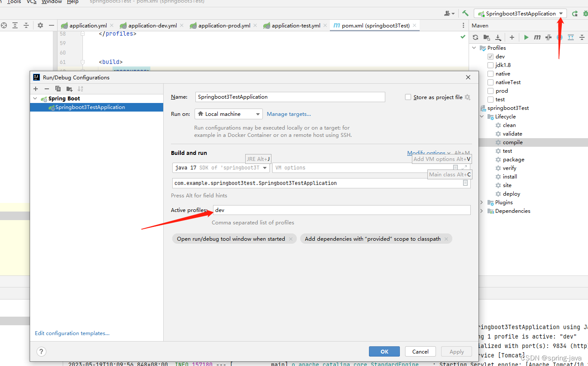Remove configuration with minus icon
The image size is (588, 366).
pos(47,89)
